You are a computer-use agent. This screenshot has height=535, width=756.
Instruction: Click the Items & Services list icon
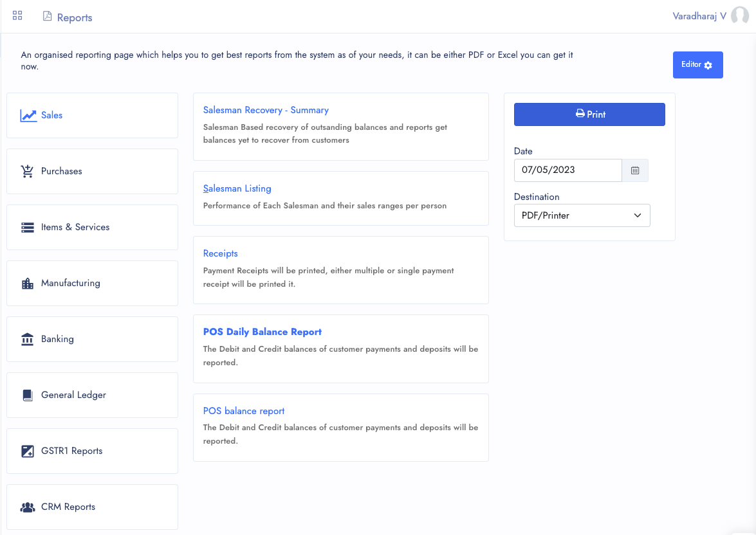tap(28, 228)
